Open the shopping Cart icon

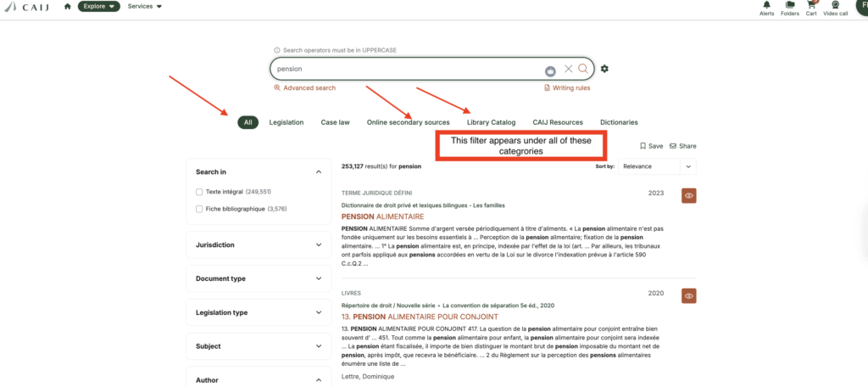point(811,7)
